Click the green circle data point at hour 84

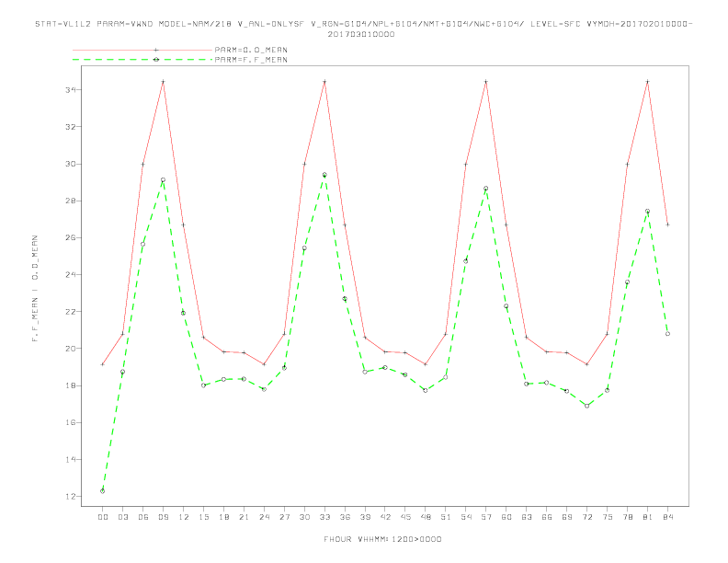click(x=667, y=334)
